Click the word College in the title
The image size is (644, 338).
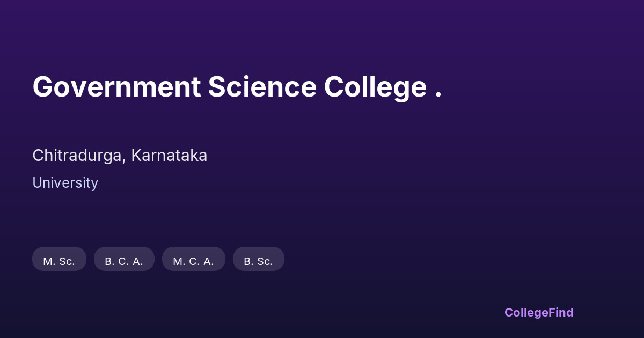pyautogui.click(x=375, y=87)
